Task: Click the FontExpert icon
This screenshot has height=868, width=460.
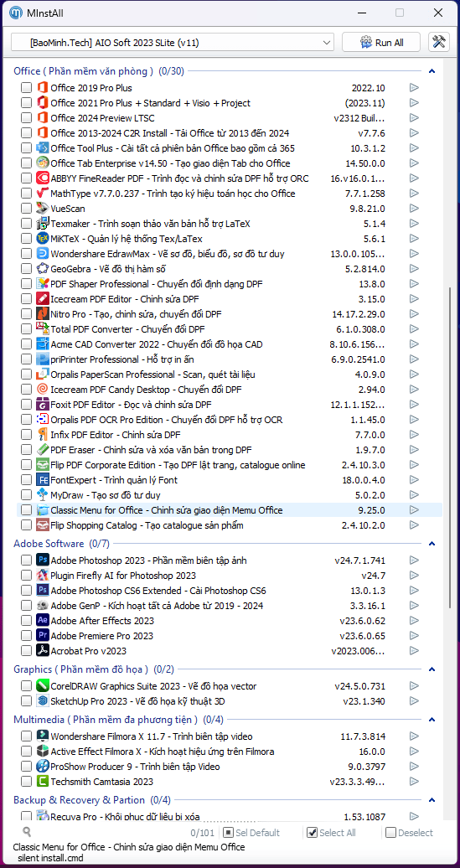Action: [43, 479]
